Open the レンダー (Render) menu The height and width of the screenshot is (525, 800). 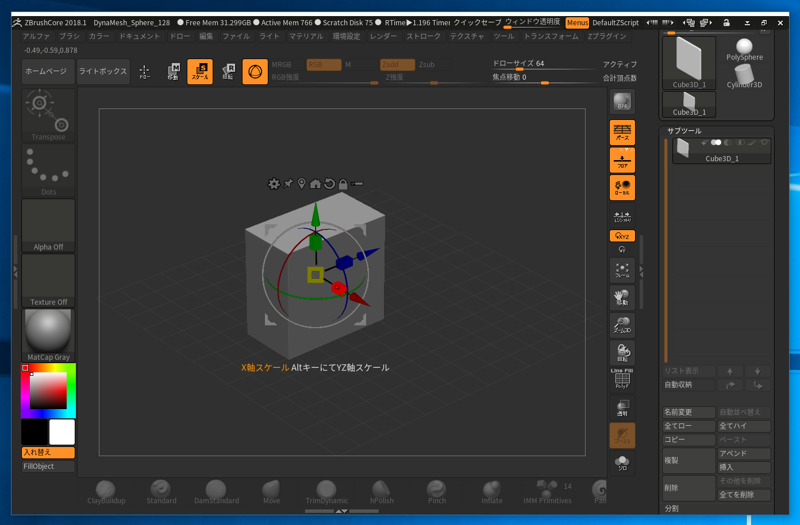pos(383,36)
